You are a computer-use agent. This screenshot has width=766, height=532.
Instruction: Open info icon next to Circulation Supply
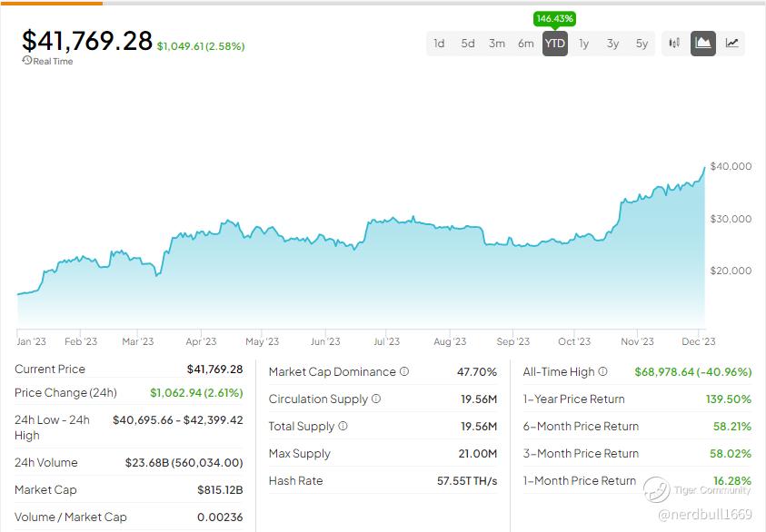tap(375, 399)
